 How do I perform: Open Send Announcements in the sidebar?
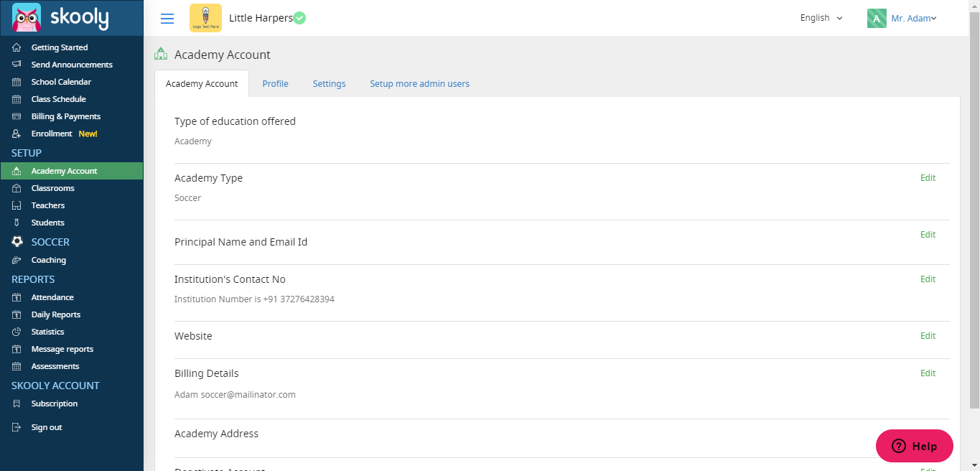tap(72, 65)
